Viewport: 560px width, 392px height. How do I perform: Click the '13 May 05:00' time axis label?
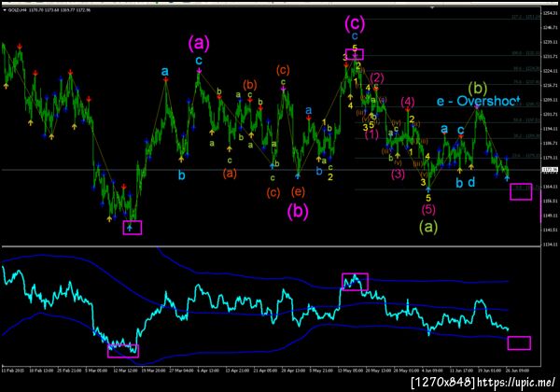(348, 371)
